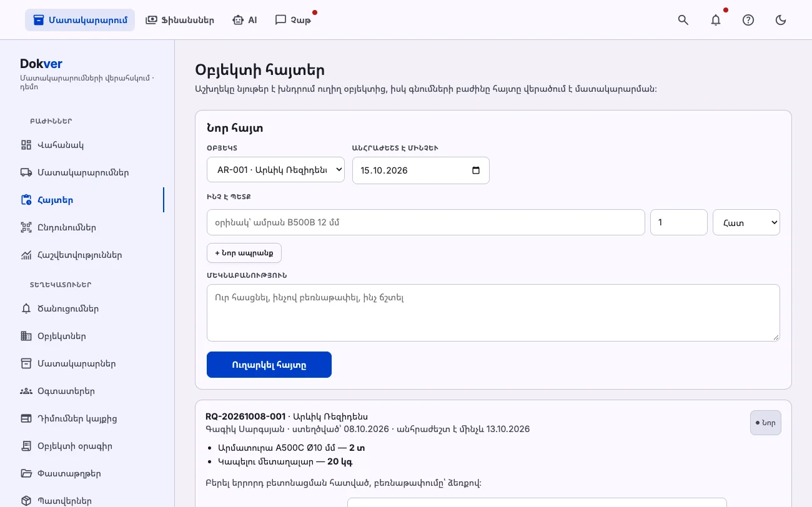Open the unit dropdown Հատ

(x=746, y=222)
